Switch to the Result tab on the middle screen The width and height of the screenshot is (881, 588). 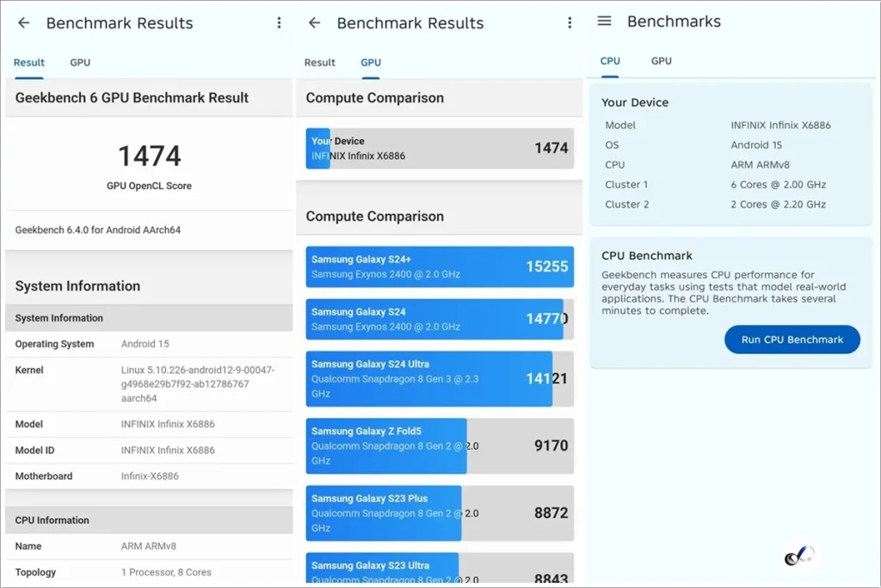(320, 63)
